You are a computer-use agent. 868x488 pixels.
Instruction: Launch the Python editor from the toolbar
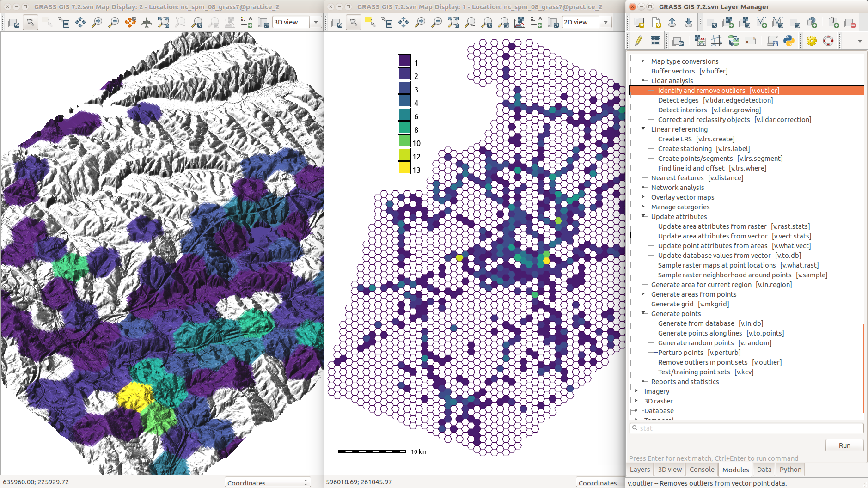coord(789,41)
